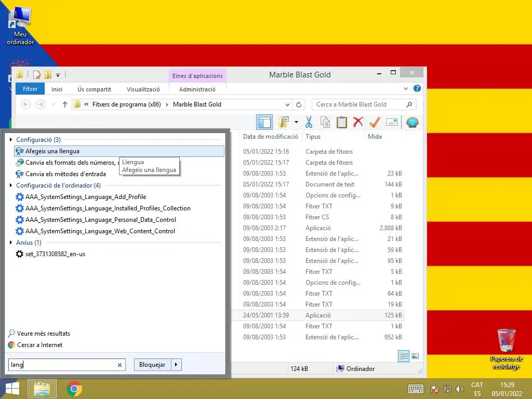Open folder options icon in Explorer toolbar
The height and width of the screenshot is (399, 532).
coord(284,122)
